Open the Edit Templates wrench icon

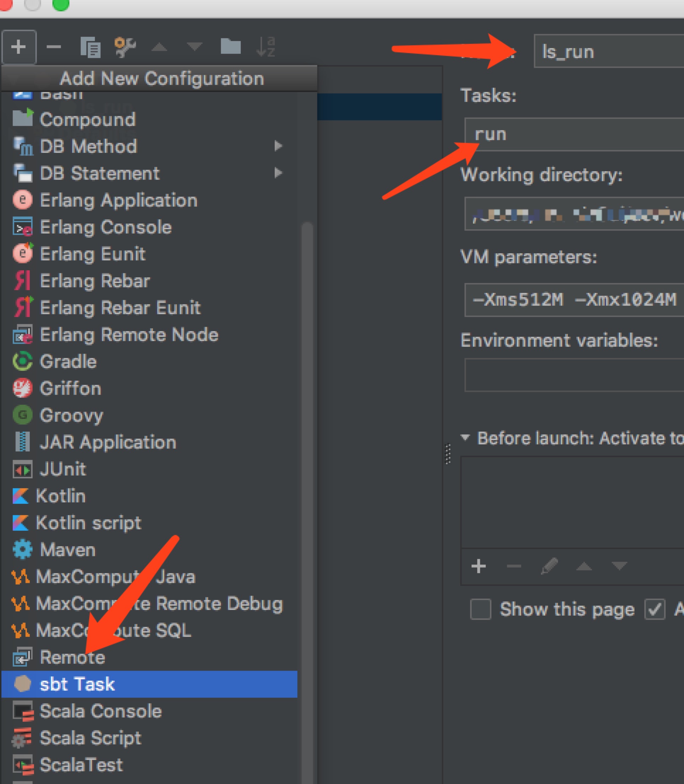(x=125, y=47)
